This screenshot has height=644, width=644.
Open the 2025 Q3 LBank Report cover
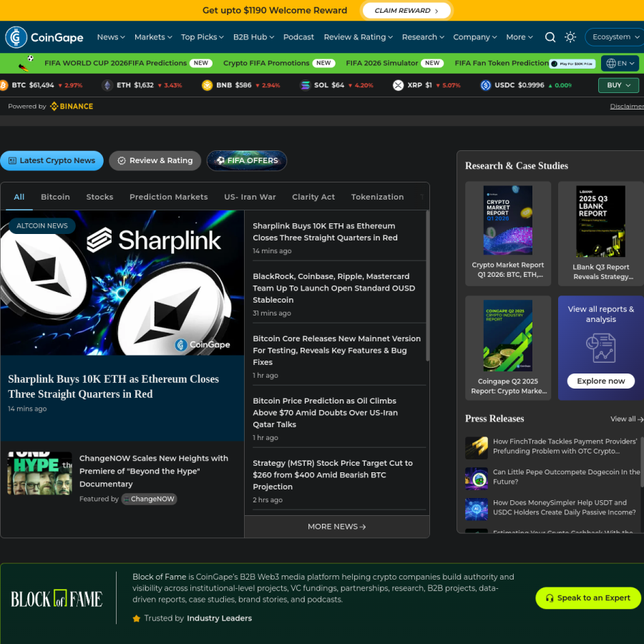[x=600, y=221]
